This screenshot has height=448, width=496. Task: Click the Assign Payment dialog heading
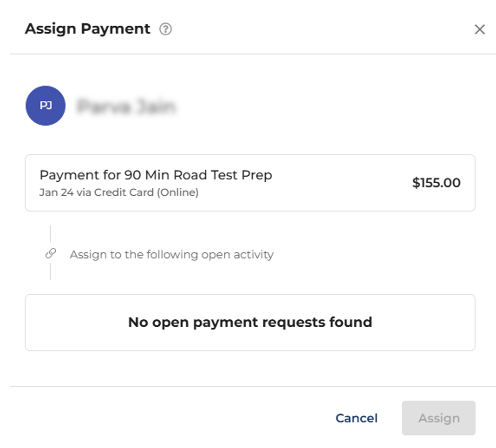(87, 29)
